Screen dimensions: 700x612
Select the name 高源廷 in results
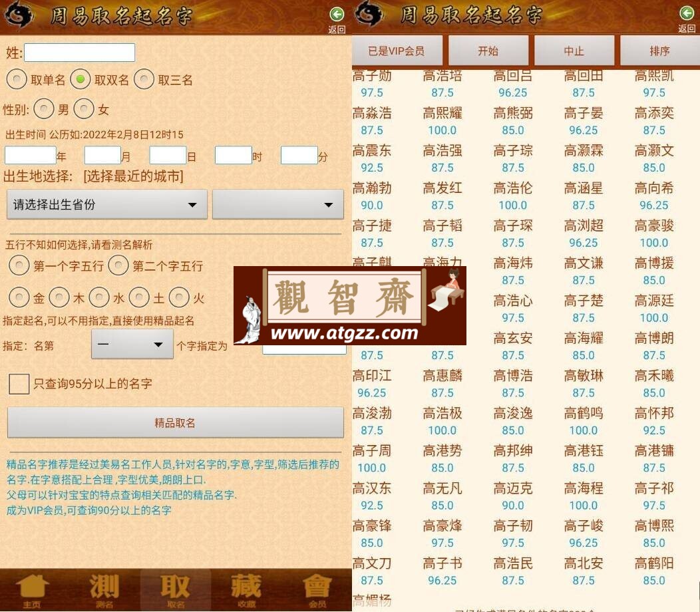click(x=654, y=301)
